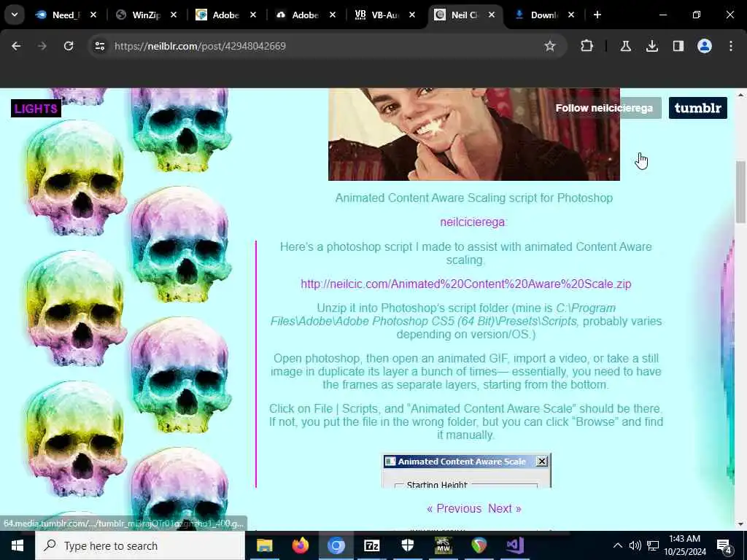The height and width of the screenshot is (560, 747).
Task: Open the tab search dropdown arrow
Action: 15,15
